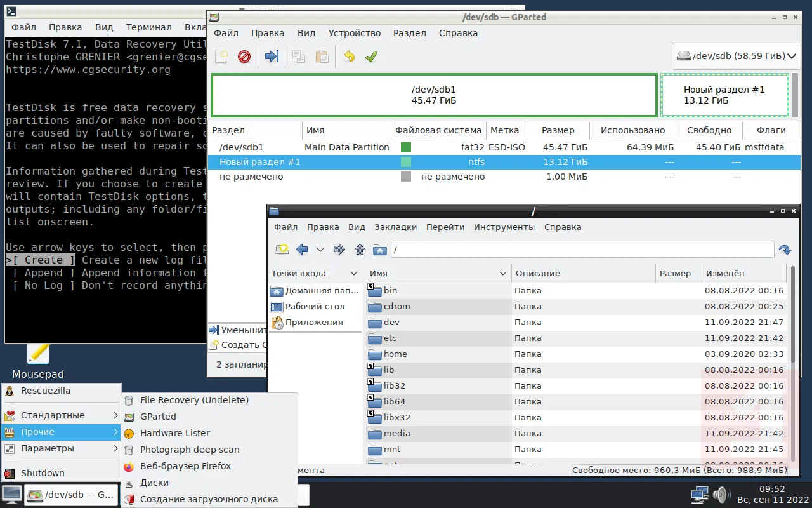Click Shutdown in the start menu
This screenshot has width=812, height=508.
61,473
